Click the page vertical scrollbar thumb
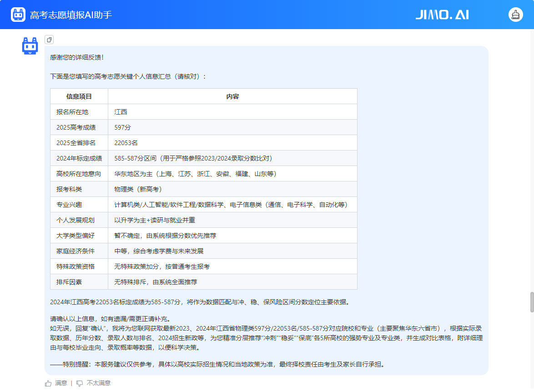534x392 pixels. (532, 302)
